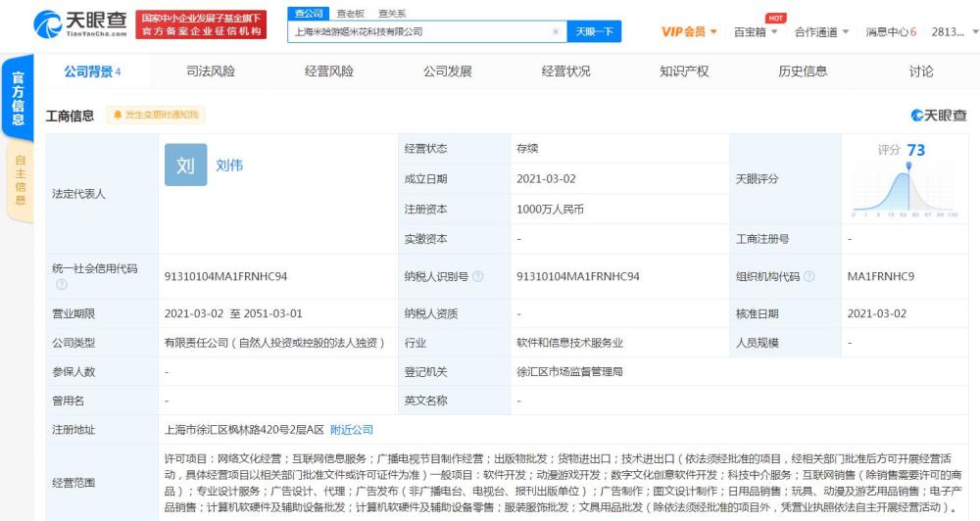Switch to the 司法风险 tab

click(211, 71)
